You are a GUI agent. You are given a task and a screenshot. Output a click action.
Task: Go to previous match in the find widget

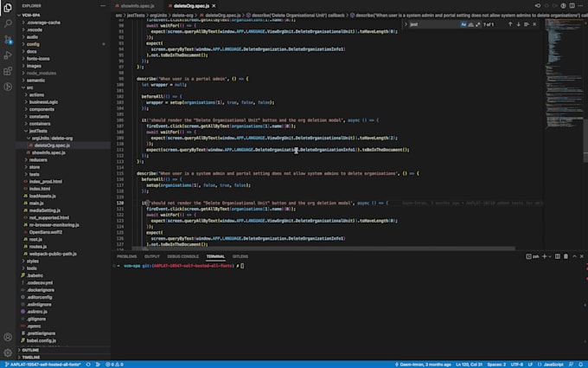(510, 24)
